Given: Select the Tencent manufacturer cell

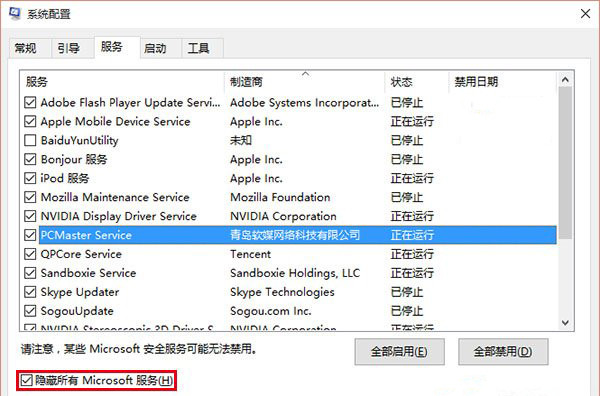Looking at the screenshot, I should 250,254.
